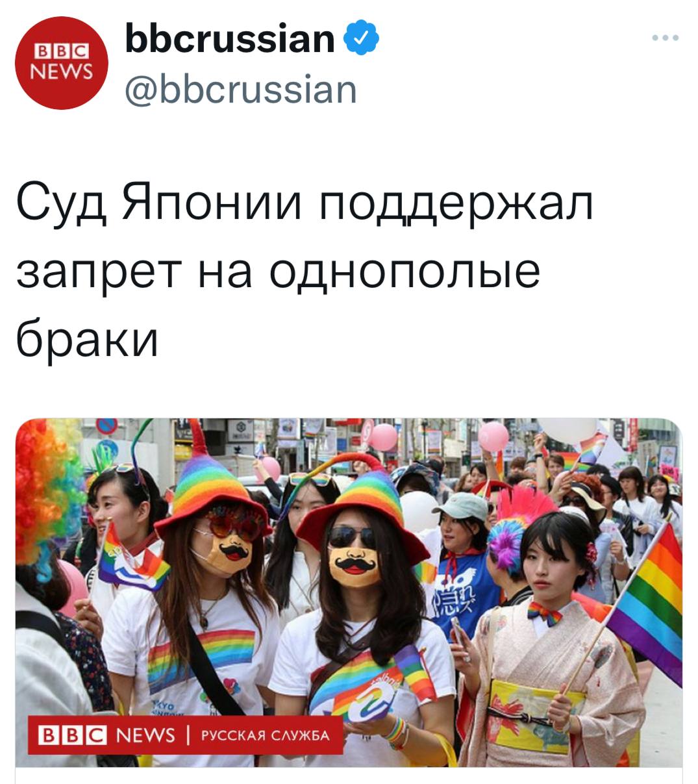Visit the @bbcrussian handle
Viewport: 698px width, 784px height.
coord(240,90)
